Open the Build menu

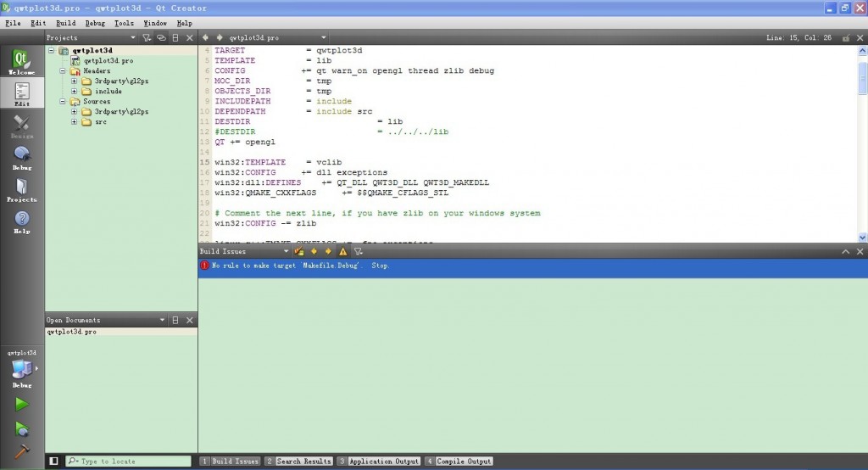pos(65,23)
